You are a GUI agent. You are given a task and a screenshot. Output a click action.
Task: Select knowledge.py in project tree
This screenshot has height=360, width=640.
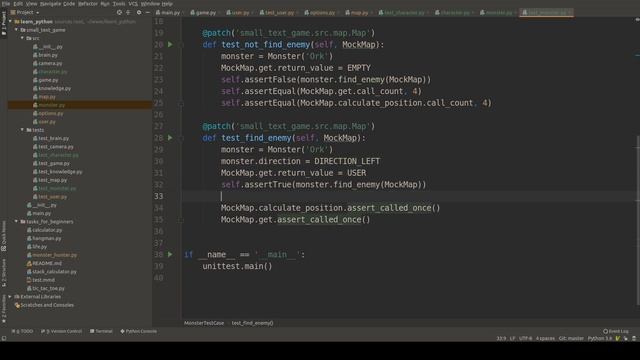(54, 88)
